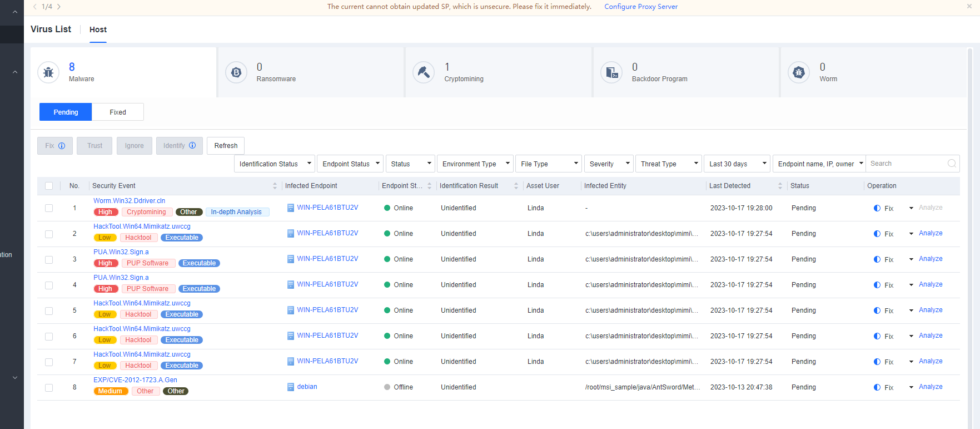Screen dimensions: 980x429
Task: Select the checkbox for row 8 EXP/CVE-2012-1723.A.Gen
Action: [x=49, y=387]
